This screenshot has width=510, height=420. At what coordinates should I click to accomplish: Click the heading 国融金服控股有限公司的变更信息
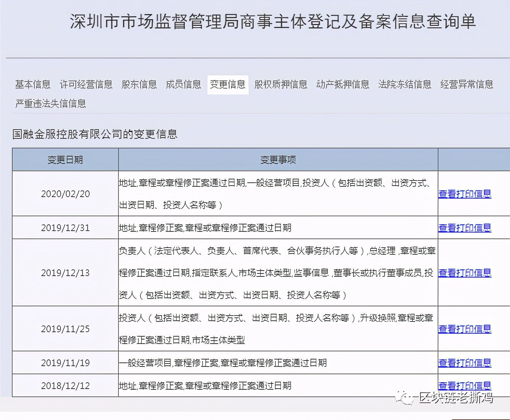[95, 134]
